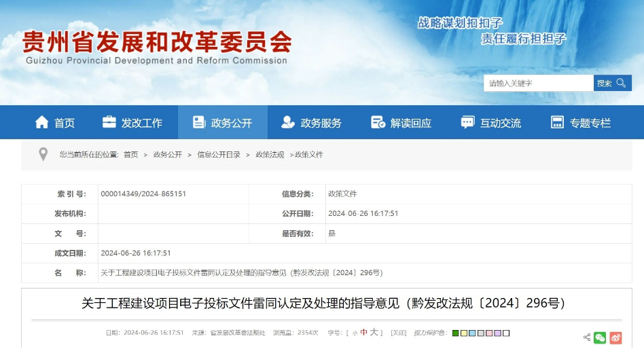Viewport: 644px width, 349px height.
Task: Set font size to 小 (small)
Action: (355, 333)
